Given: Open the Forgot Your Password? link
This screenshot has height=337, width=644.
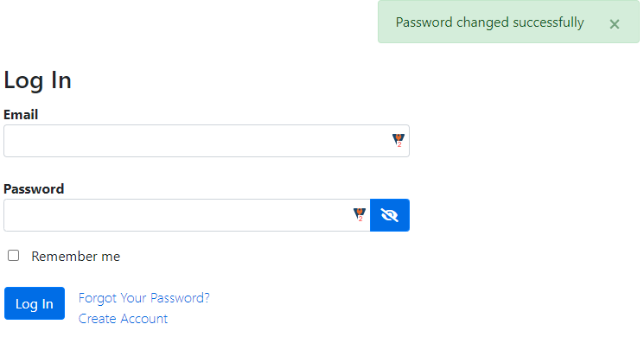Looking at the screenshot, I should 143,297.
